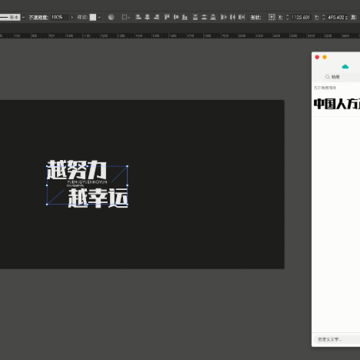360x360 pixels.
Task: Click Vertical Align Top icon
Action: tap(167, 17)
